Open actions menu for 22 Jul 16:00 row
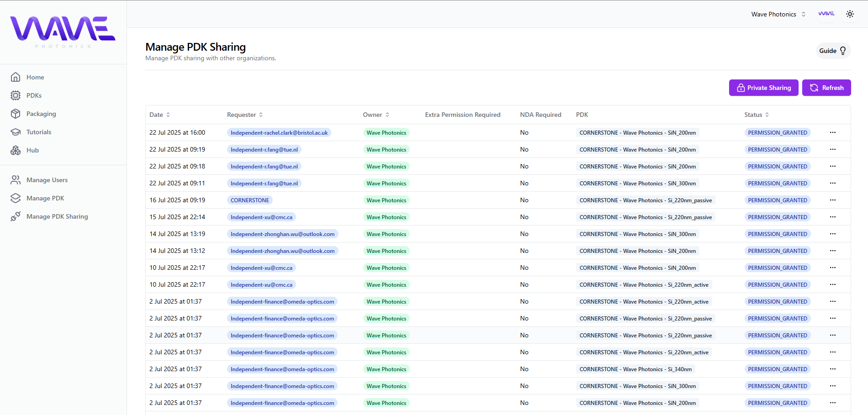Image resolution: width=868 pixels, height=415 pixels. tap(833, 132)
